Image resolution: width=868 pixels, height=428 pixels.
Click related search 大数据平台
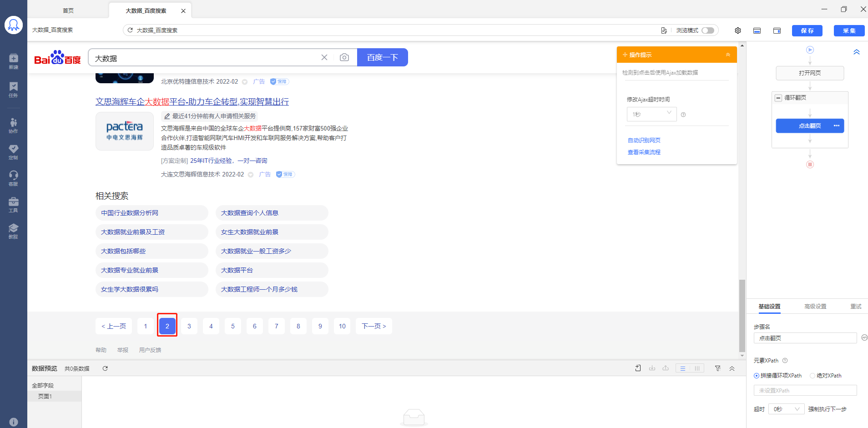coord(272,270)
